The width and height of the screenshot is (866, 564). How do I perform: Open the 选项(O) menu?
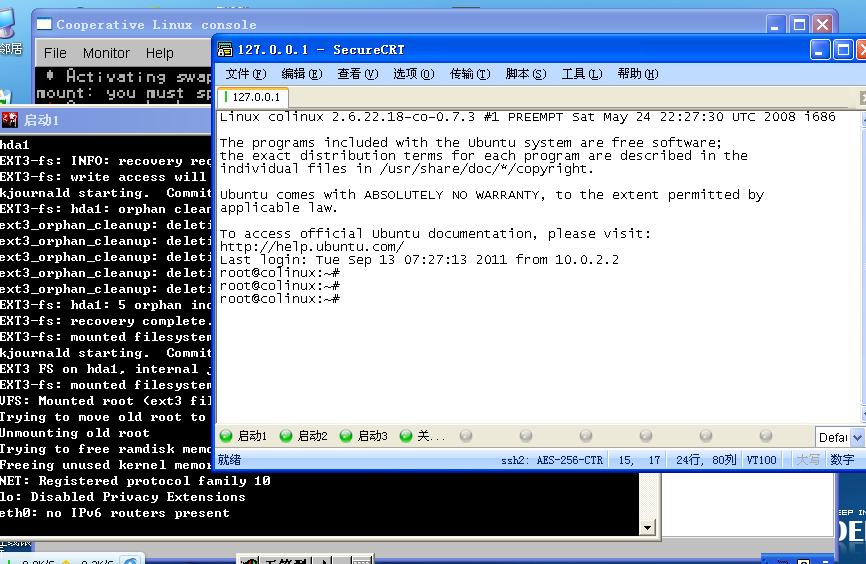click(x=413, y=74)
